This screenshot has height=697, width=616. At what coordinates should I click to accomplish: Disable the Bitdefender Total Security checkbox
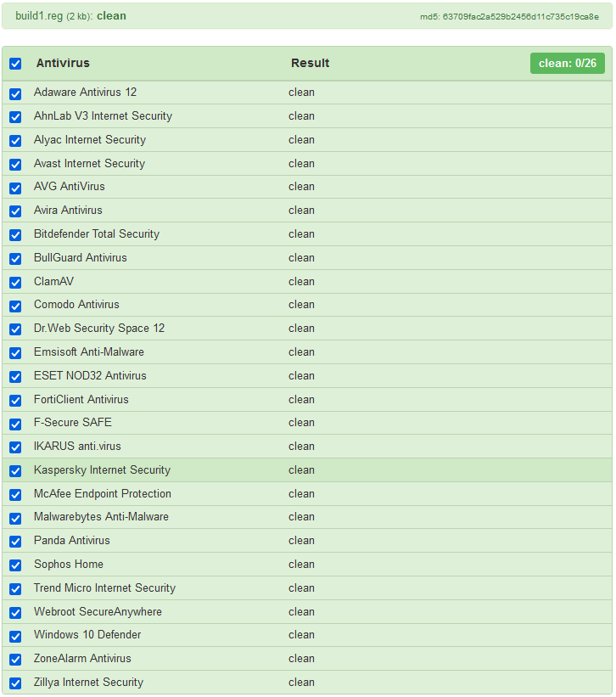(15, 235)
